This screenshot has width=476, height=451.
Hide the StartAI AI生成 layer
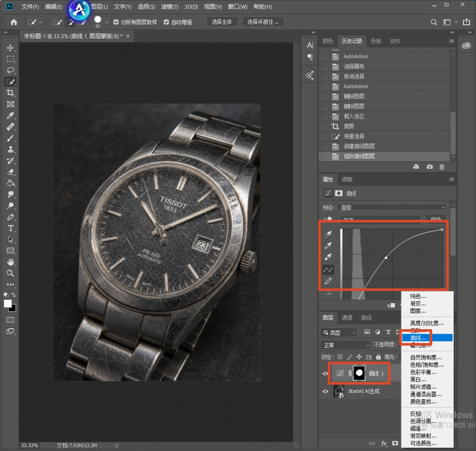[325, 391]
